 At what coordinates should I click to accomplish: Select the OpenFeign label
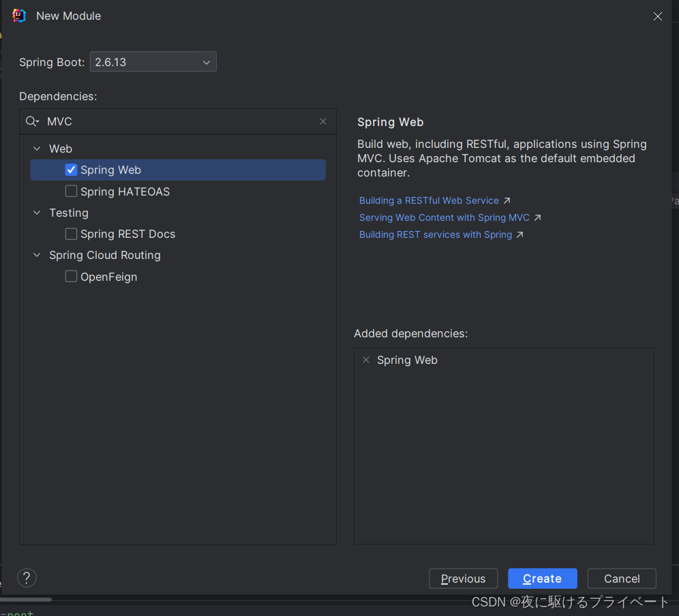(108, 277)
